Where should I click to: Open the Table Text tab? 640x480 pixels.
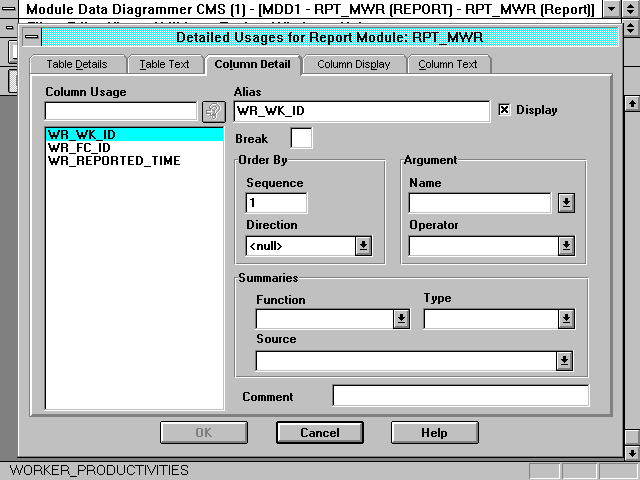click(x=164, y=64)
